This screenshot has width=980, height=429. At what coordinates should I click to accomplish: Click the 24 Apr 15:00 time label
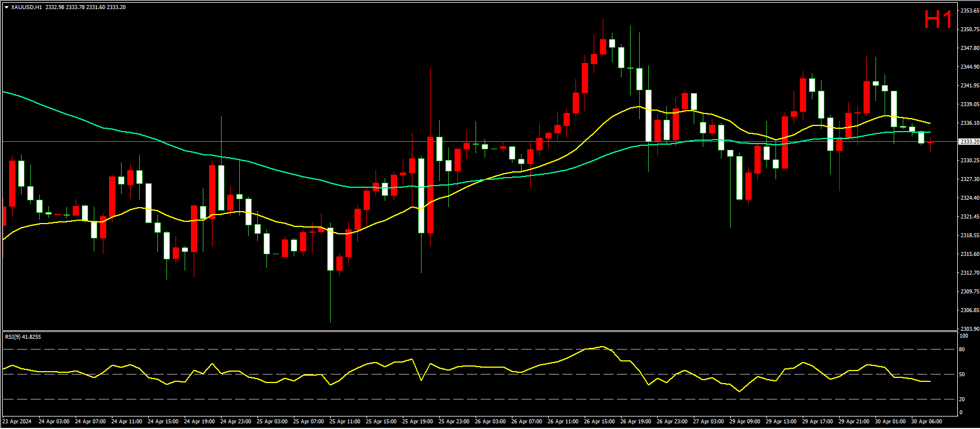click(x=163, y=422)
